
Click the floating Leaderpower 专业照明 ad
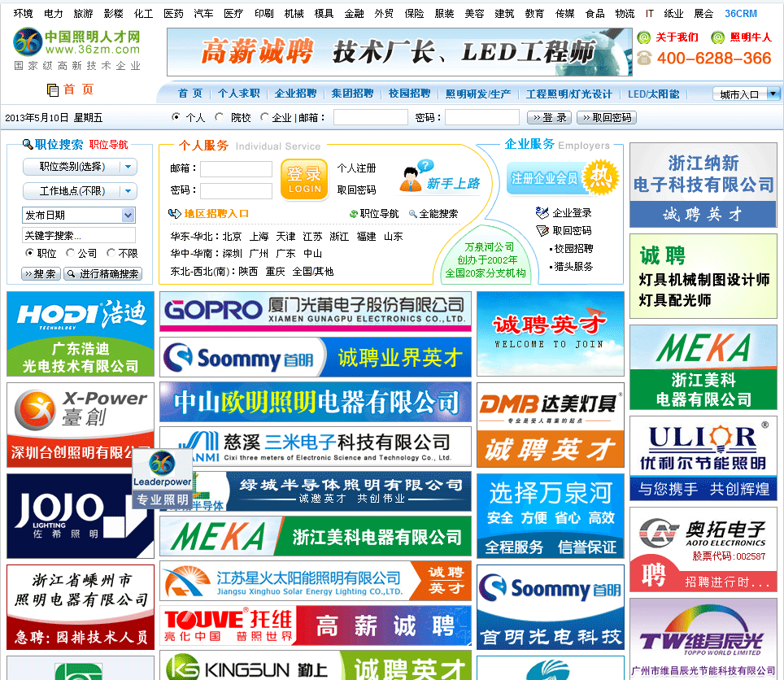tap(163, 478)
